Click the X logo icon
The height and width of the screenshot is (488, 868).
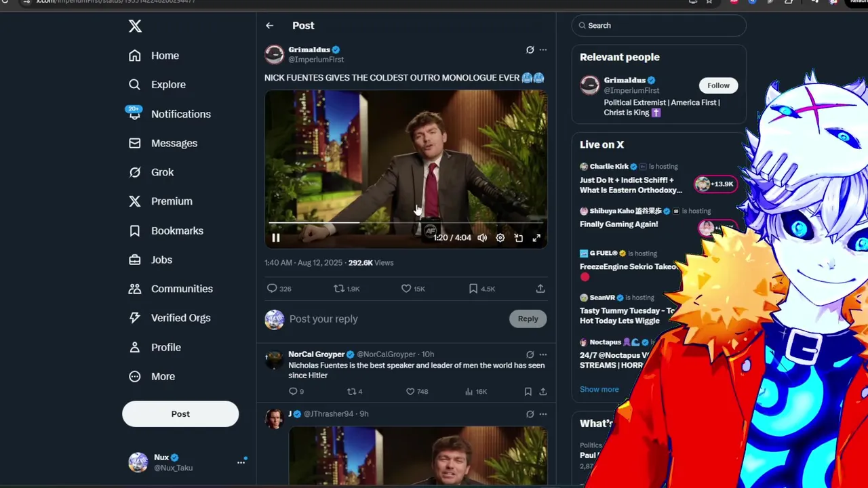(135, 26)
